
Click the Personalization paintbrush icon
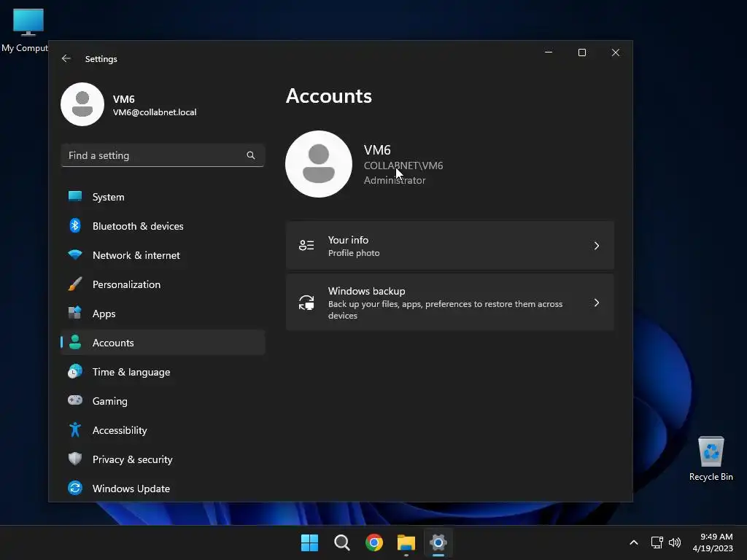(75, 284)
